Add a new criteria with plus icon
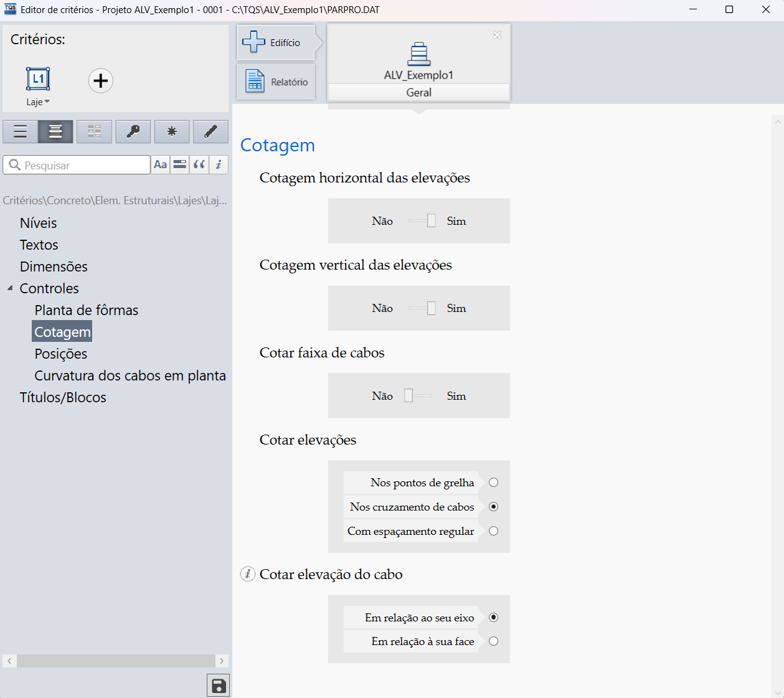 tap(100, 80)
